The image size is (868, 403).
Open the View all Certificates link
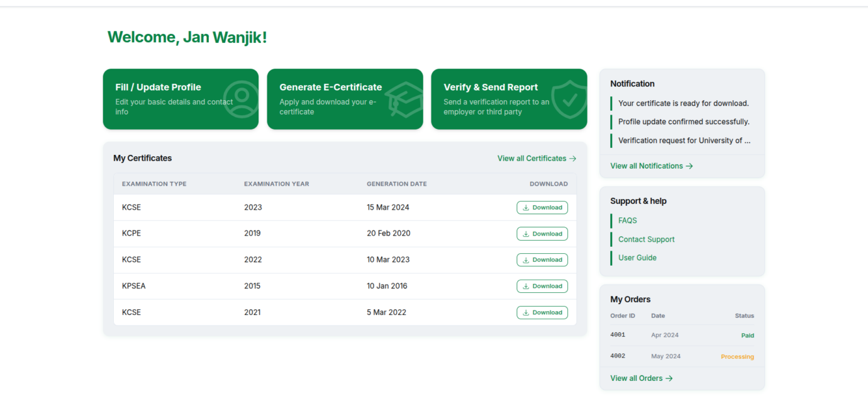[x=537, y=159]
